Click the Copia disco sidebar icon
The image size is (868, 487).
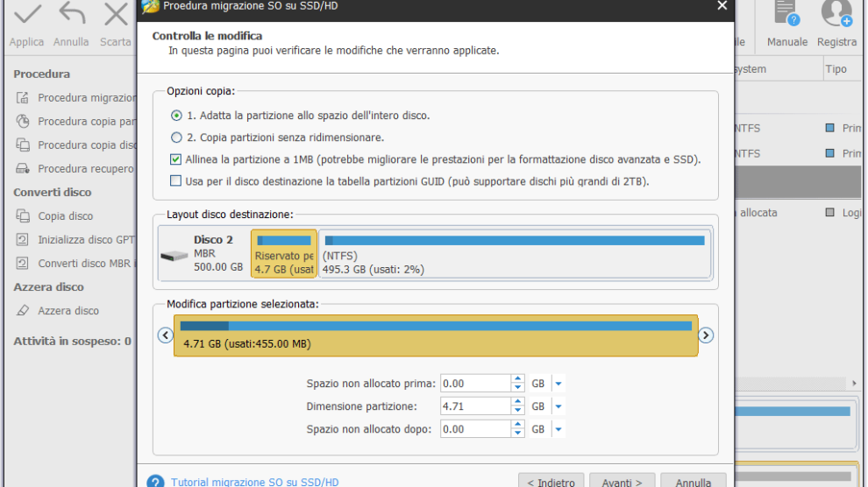coord(23,215)
